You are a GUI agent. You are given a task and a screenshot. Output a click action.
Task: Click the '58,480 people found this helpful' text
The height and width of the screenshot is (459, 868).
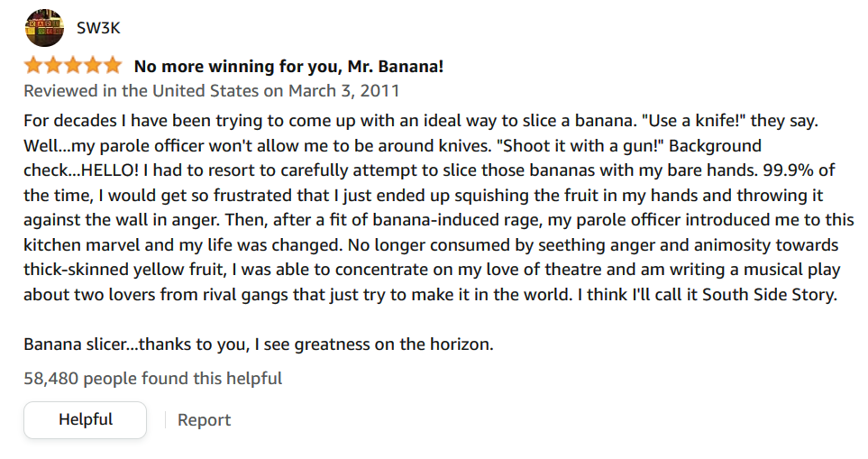point(152,379)
